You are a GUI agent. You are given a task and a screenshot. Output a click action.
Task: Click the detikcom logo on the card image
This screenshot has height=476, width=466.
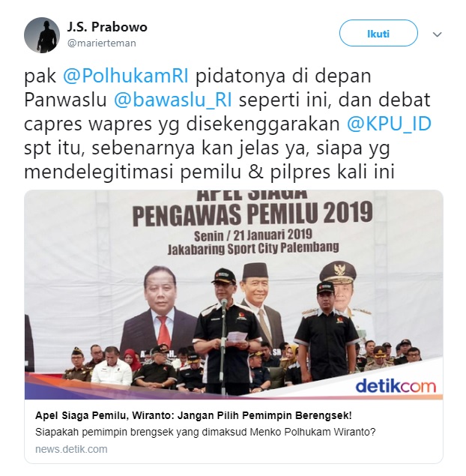pos(396,386)
